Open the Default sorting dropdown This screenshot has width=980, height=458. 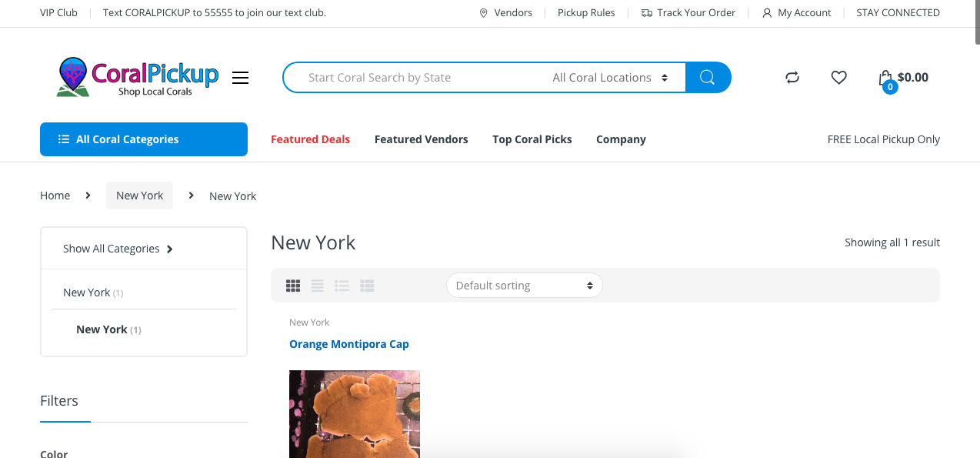(524, 286)
